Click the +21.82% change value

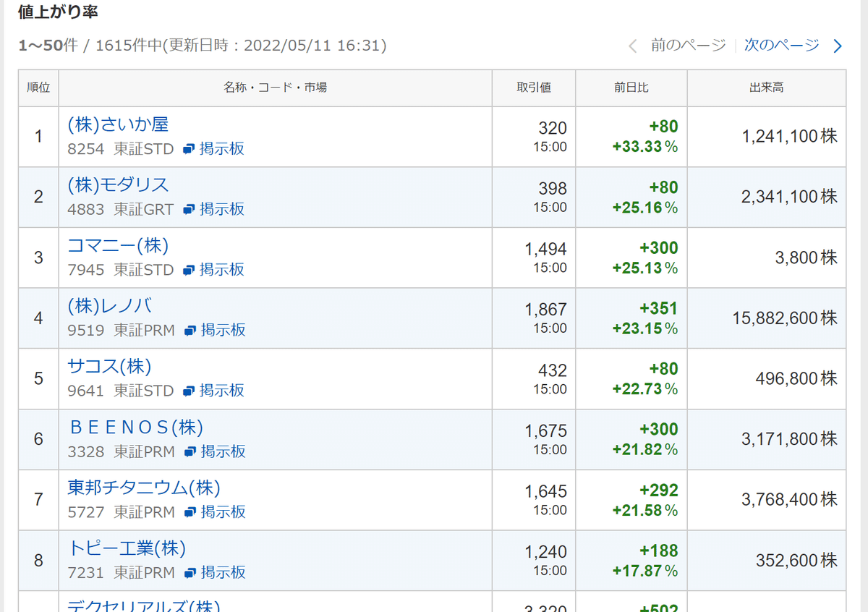coord(645,450)
